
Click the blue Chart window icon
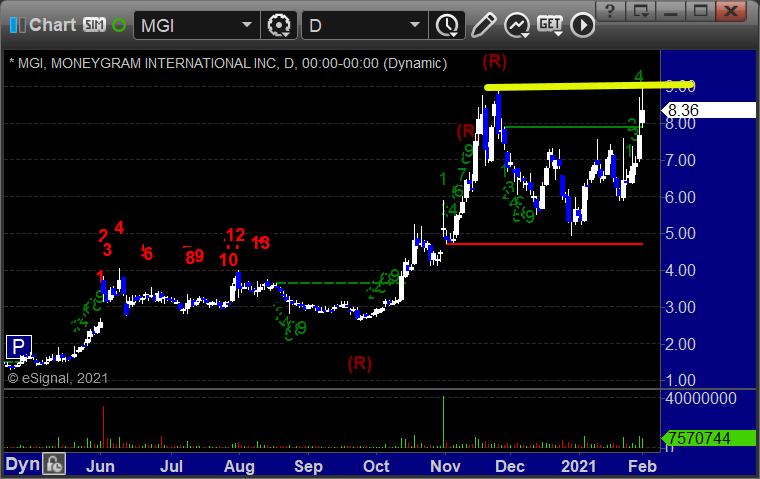tap(18, 25)
